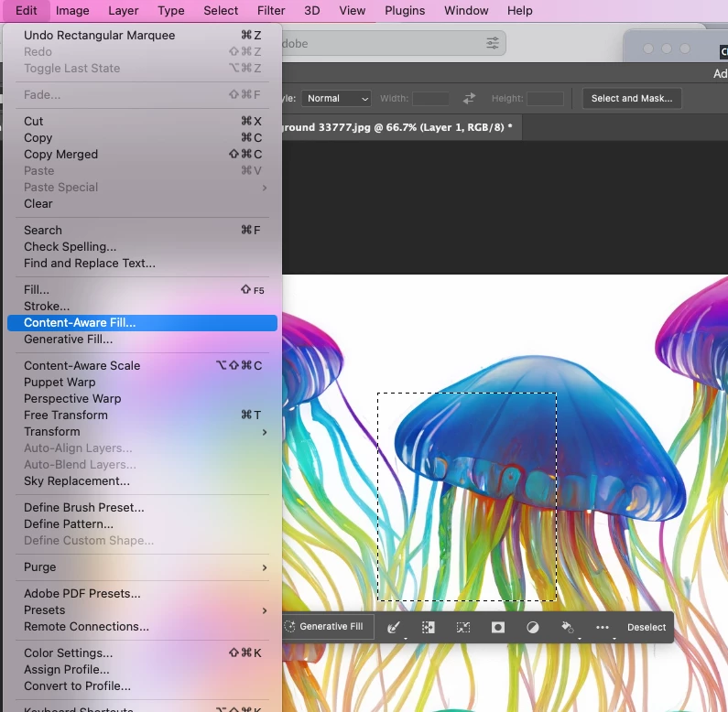Swap width and height icon
Viewport: 728px width, 712px height.
pyautogui.click(x=469, y=99)
